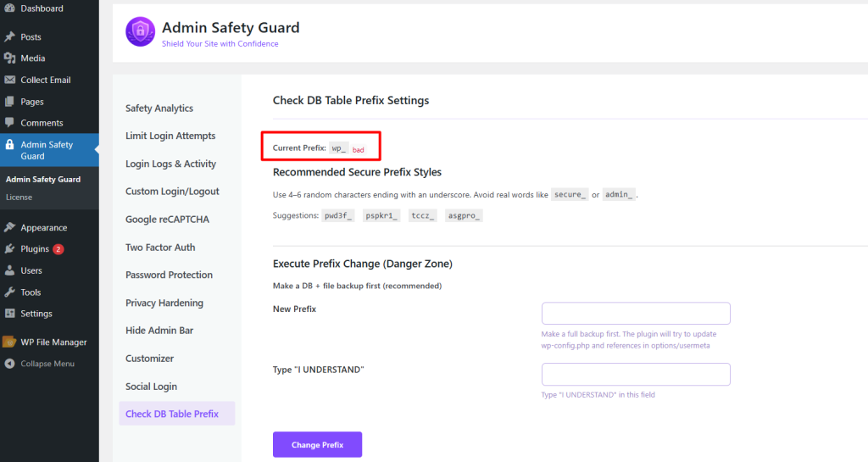The width and height of the screenshot is (868, 462).
Task: Click the New Prefix input field
Action: click(636, 314)
